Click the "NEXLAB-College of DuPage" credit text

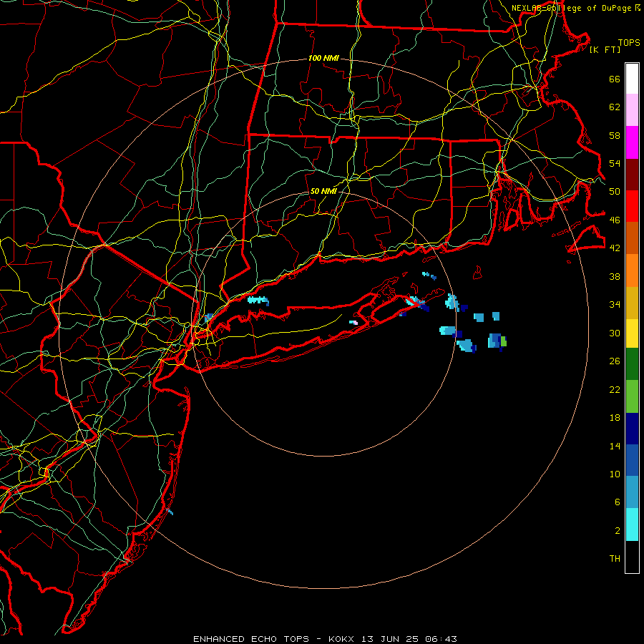(572, 8)
